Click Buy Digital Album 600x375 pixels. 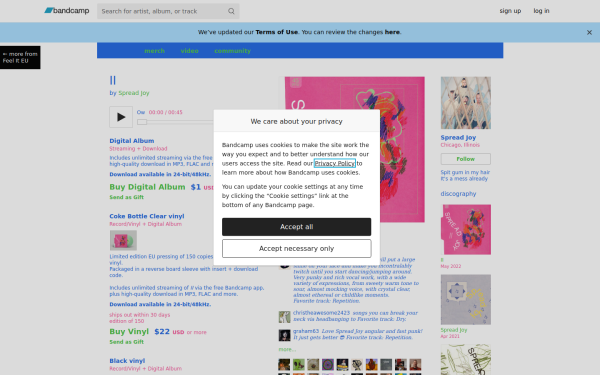(x=147, y=187)
